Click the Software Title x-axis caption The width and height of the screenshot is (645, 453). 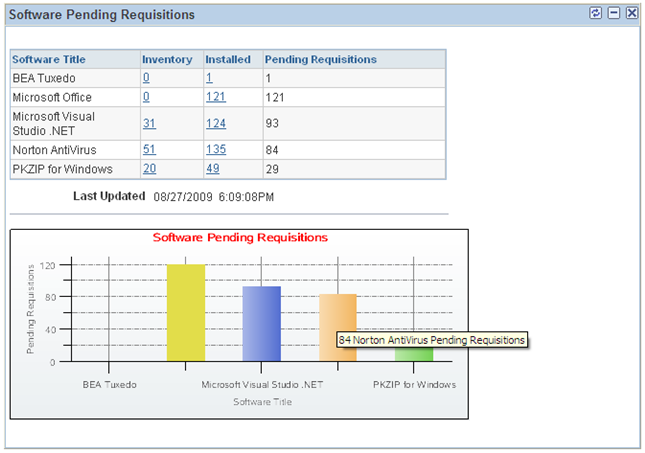coord(262,402)
